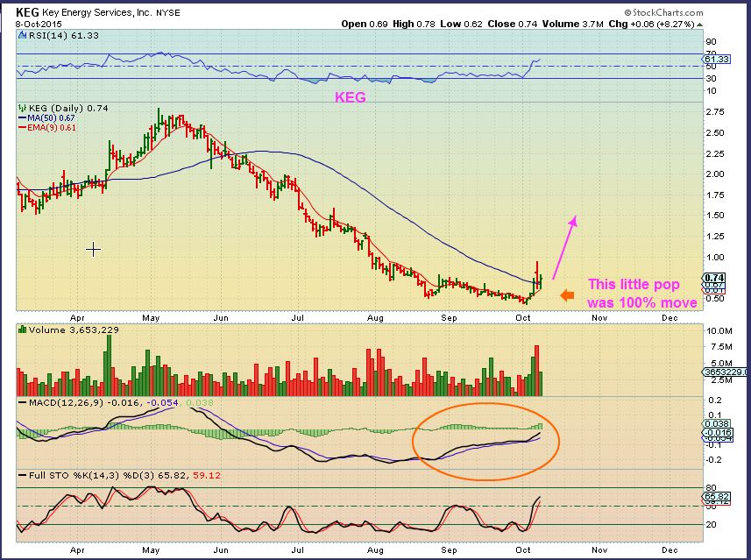
Task: Click the 80 level on the stochastic axis
Action: 712,488
